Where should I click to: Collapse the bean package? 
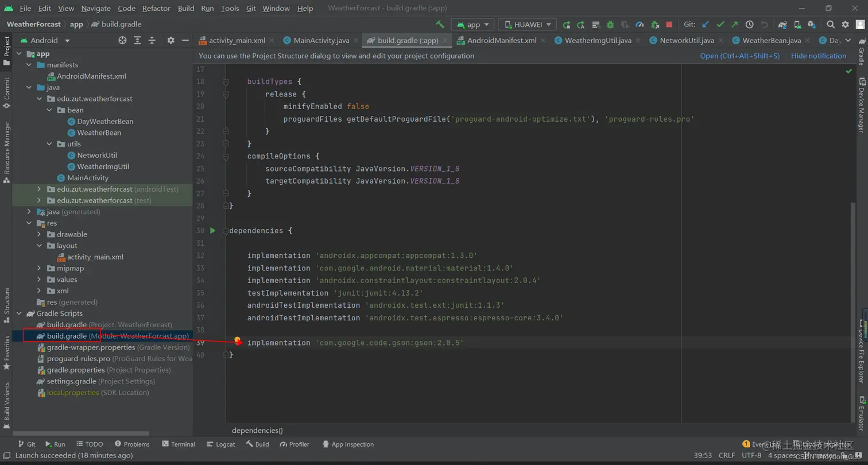(x=49, y=110)
